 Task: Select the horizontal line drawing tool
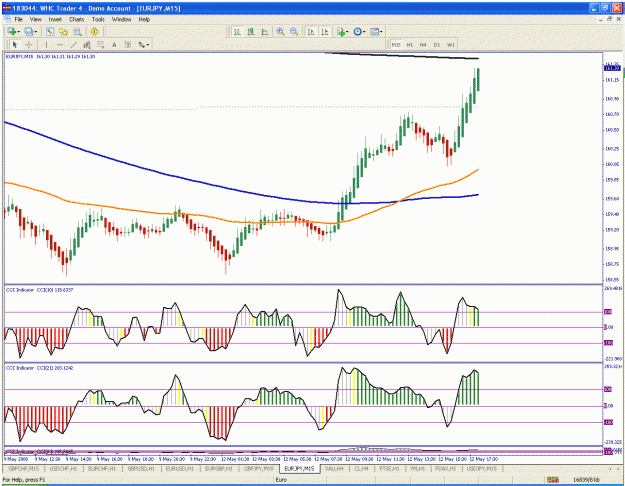click(60, 45)
